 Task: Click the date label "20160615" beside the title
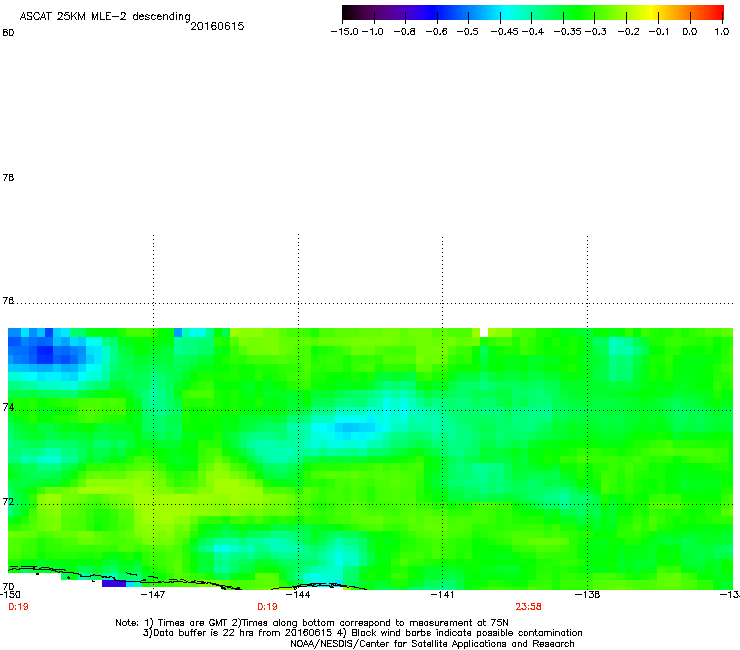[x=217, y=26]
